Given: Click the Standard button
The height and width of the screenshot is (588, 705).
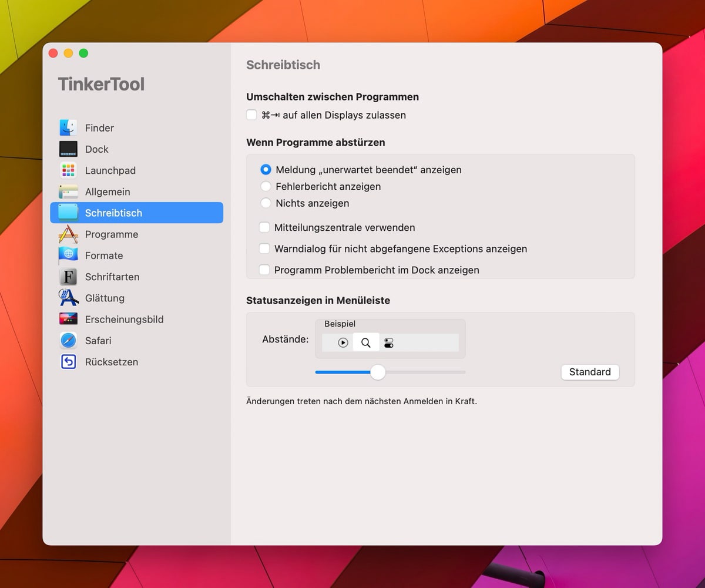Looking at the screenshot, I should point(590,372).
